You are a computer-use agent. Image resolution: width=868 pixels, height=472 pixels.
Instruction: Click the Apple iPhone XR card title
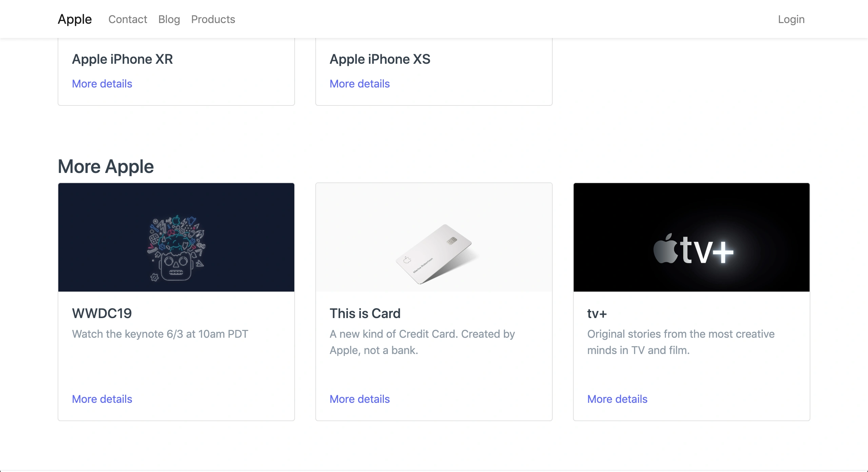[x=122, y=59]
